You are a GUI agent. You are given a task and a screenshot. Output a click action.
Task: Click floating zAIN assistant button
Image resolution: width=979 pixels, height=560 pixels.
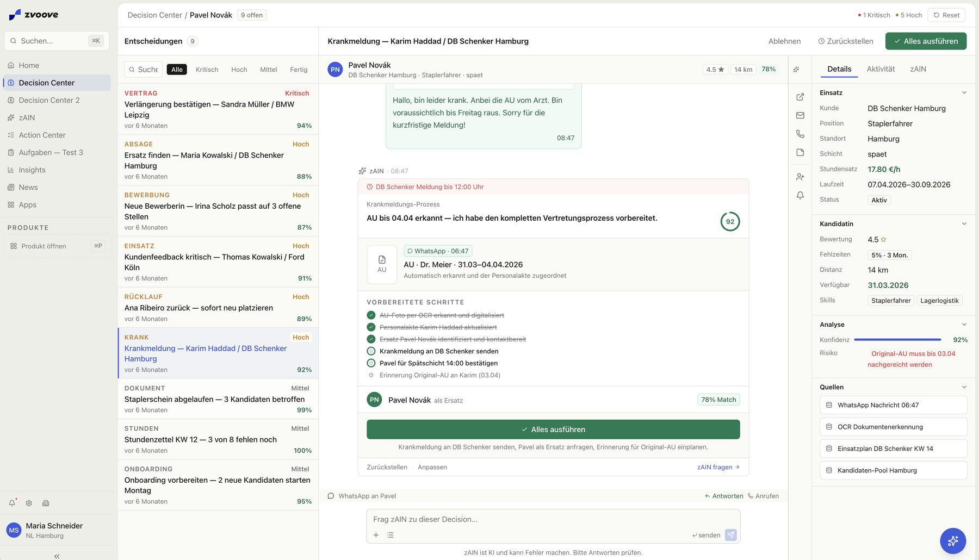(x=953, y=541)
